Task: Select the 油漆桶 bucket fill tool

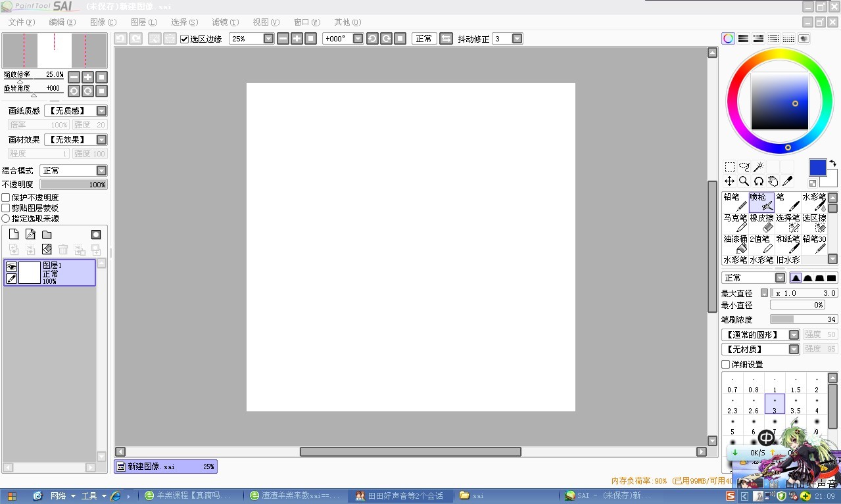Action: pos(735,244)
